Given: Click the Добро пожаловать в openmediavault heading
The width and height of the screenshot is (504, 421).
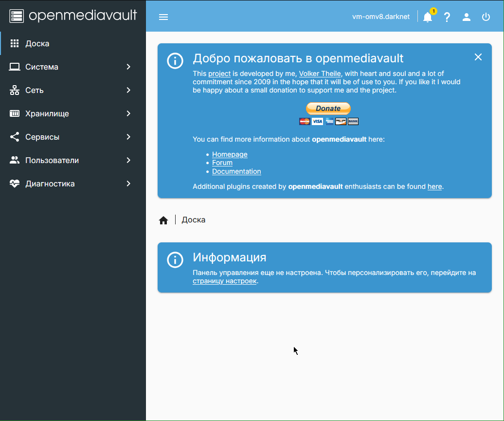Looking at the screenshot, I should pyautogui.click(x=298, y=58).
